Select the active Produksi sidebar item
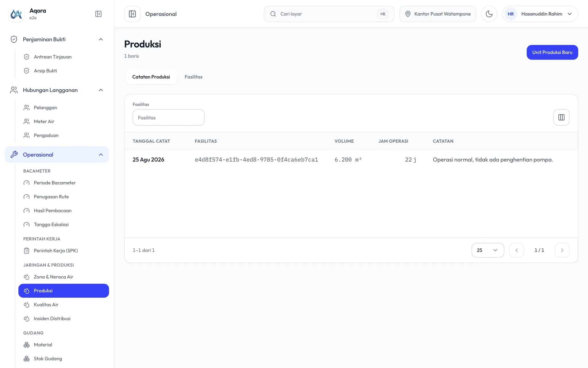This screenshot has width=588, height=368. (64, 291)
